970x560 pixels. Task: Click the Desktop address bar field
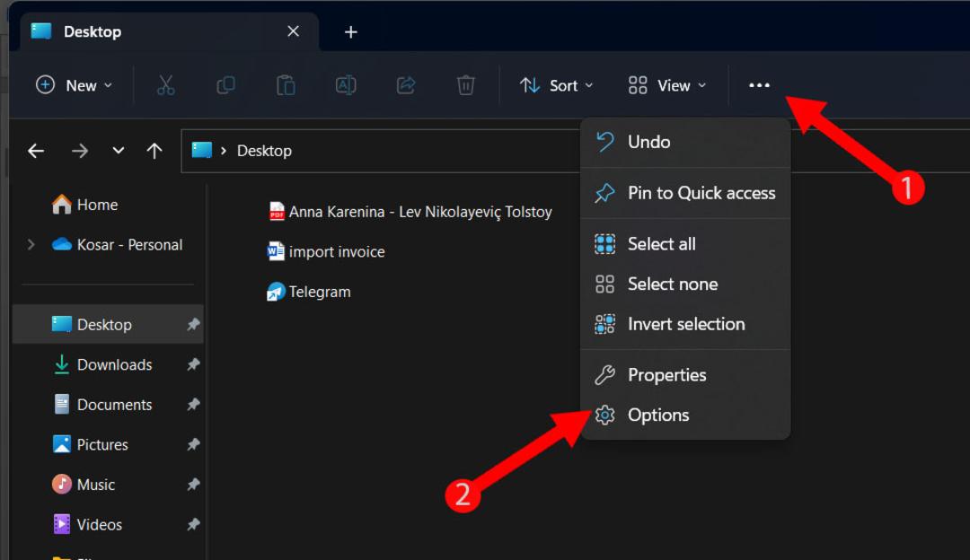click(381, 151)
